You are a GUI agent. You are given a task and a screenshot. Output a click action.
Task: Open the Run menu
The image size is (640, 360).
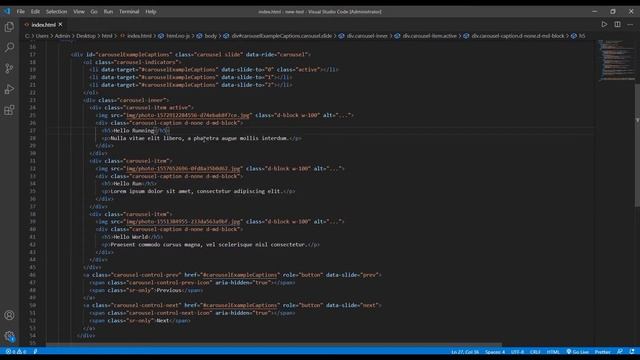(108, 12)
